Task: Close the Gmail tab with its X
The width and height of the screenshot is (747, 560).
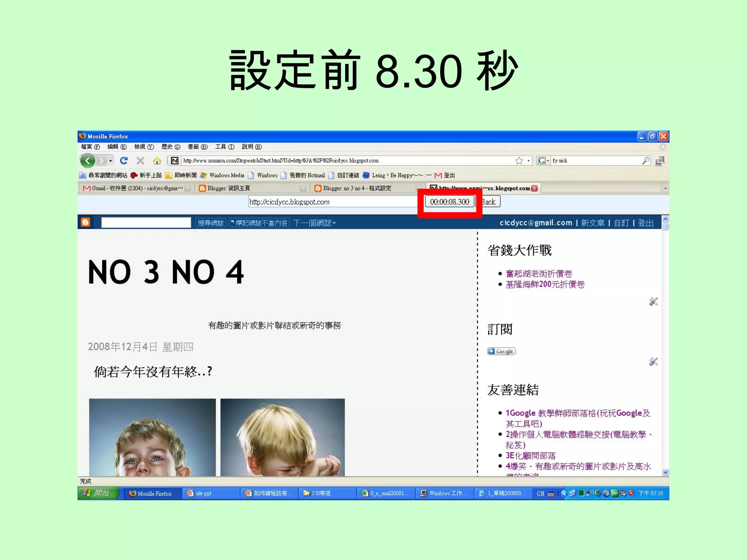Action: pyautogui.click(x=187, y=188)
